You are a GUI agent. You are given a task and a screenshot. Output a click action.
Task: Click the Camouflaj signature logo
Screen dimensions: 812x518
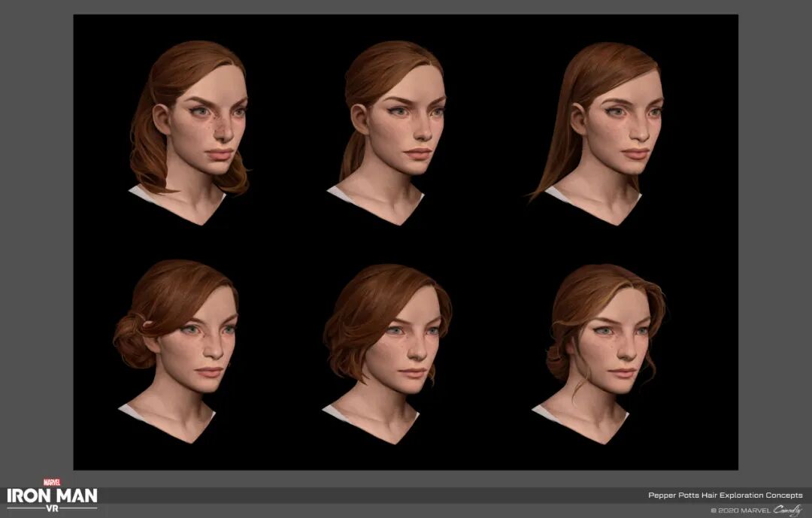pyautogui.click(x=787, y=510)
